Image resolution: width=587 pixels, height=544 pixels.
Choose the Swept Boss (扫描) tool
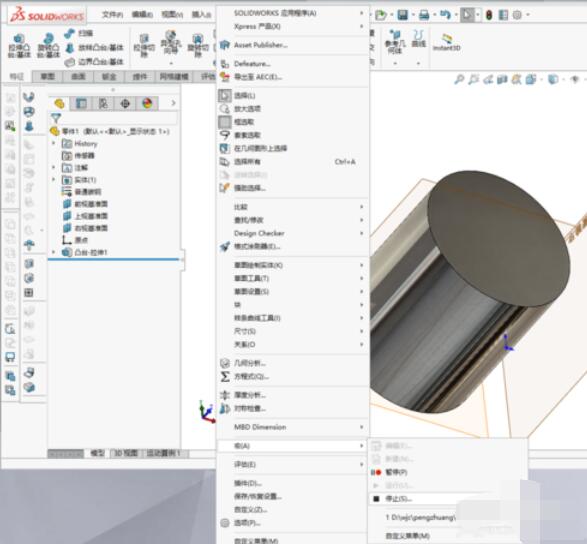(x=79, y=33)
